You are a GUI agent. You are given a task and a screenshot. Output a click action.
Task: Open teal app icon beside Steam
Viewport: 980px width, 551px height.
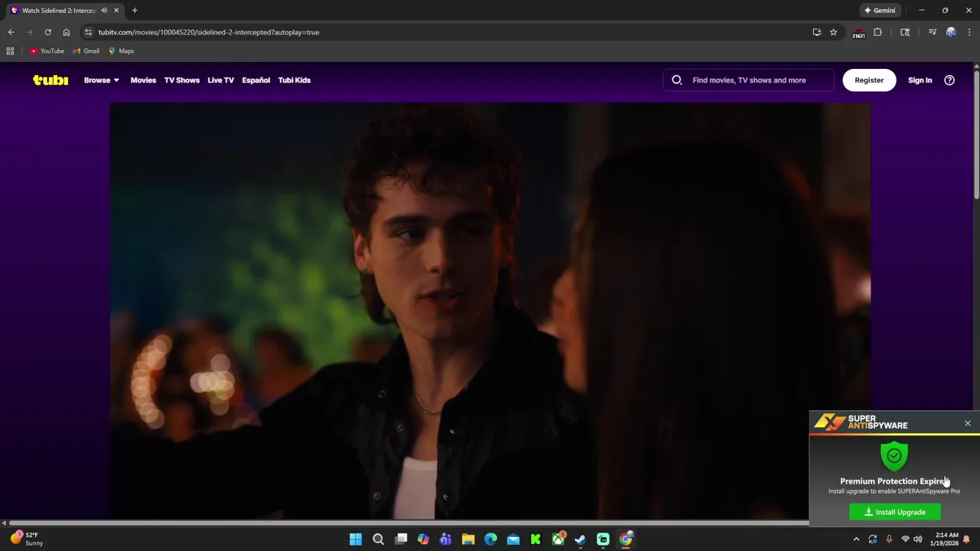pos(603,540)
